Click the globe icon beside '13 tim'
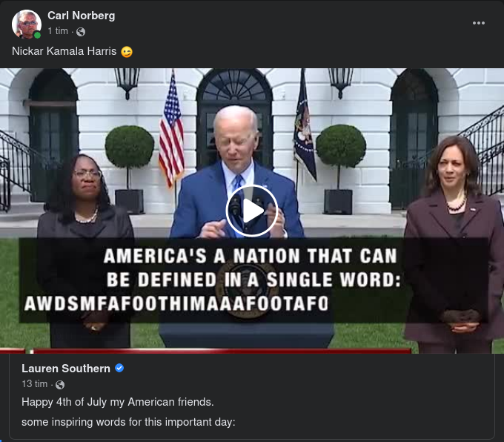Viewport: 504px width, 442px height. (60, 384)
